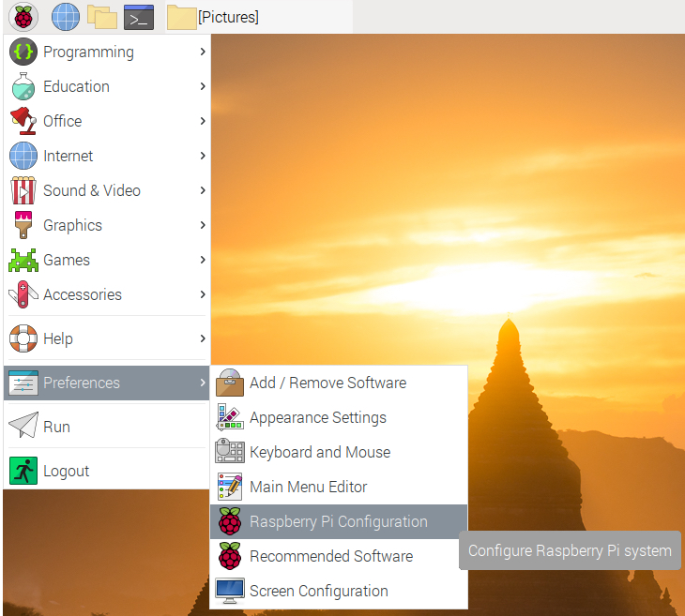Image resolution: width=685 pixels, height=616 pixels.
Task: Switch to the Pictures window taskbar button
Action: 214,17
